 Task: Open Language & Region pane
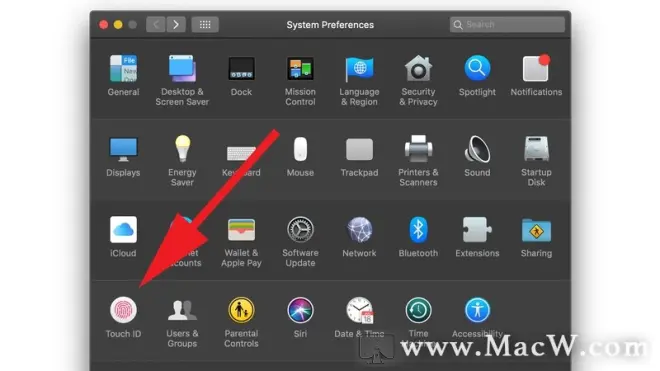point(359,68)
